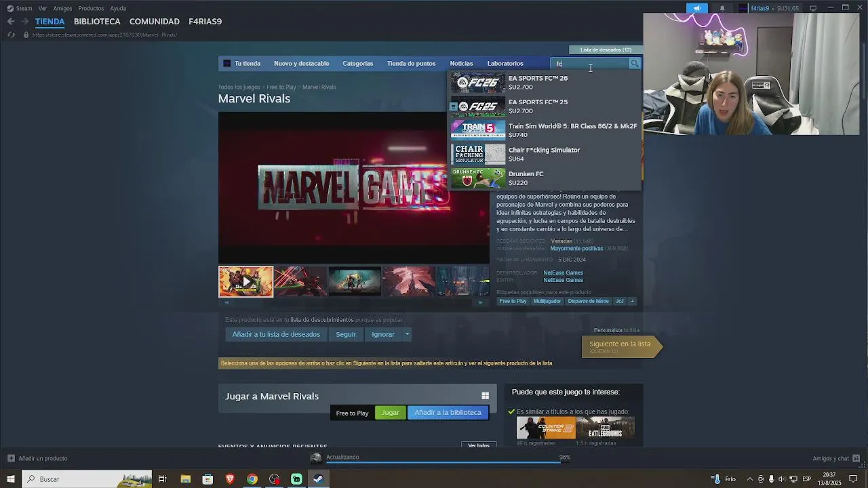This screenshot has width=868, height=488.
Task: Click the announcements megaphone icon
Action: (696, 8)
